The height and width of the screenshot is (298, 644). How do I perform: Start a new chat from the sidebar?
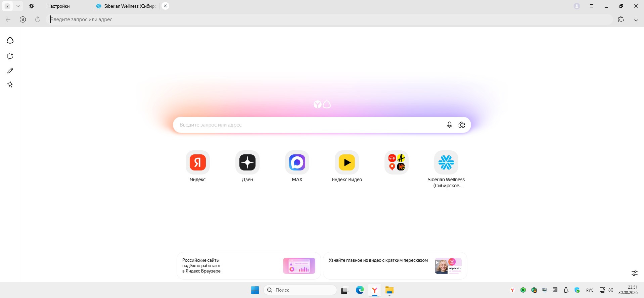(x=10, y=56)
